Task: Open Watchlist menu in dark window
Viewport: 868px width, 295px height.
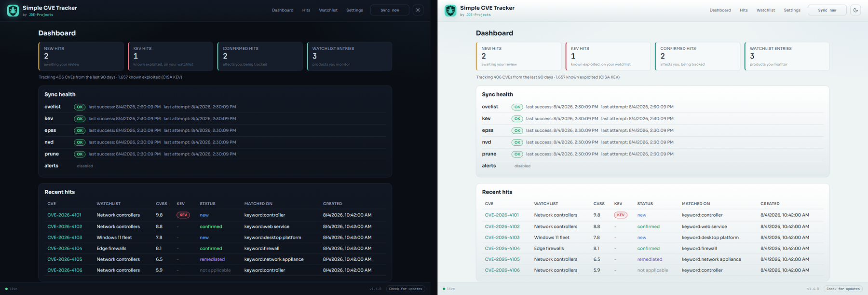Action: pyautogui.click(x=328, y=10)
